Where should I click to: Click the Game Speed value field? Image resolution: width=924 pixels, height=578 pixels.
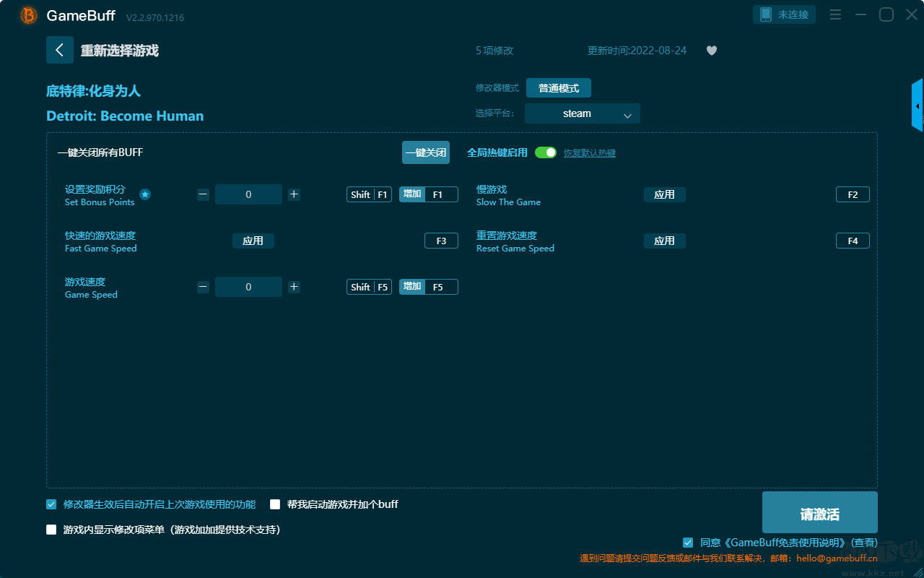[248, 287]
